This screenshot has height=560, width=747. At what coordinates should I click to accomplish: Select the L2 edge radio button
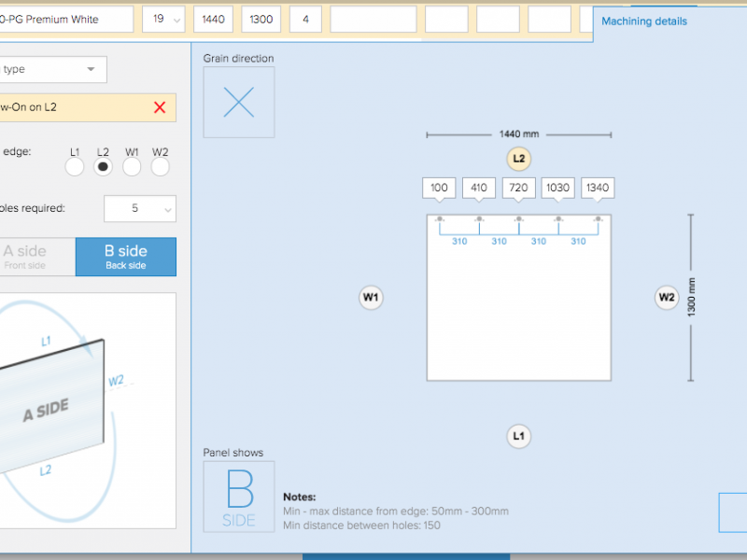(104, 167)
